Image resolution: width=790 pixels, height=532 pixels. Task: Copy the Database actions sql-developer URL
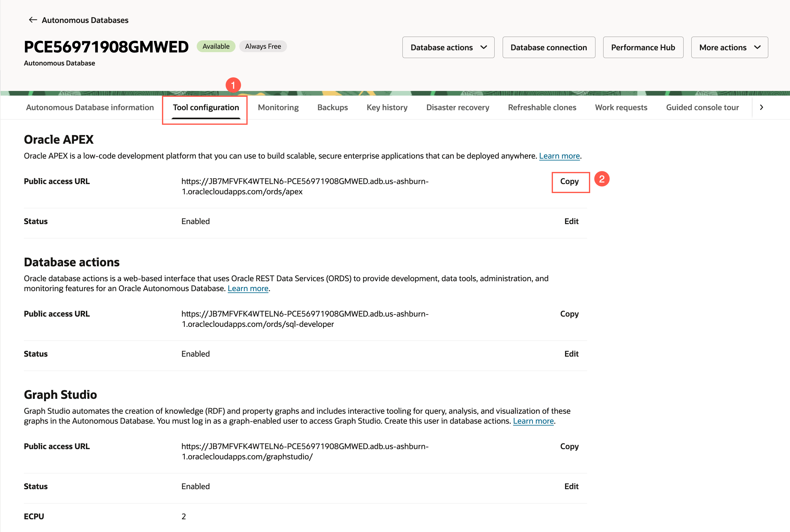[569, 314]
